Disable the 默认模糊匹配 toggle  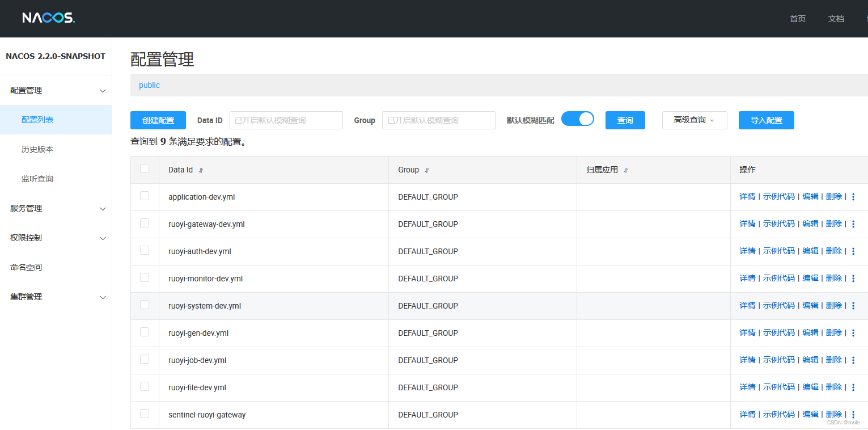click(578, 119)
